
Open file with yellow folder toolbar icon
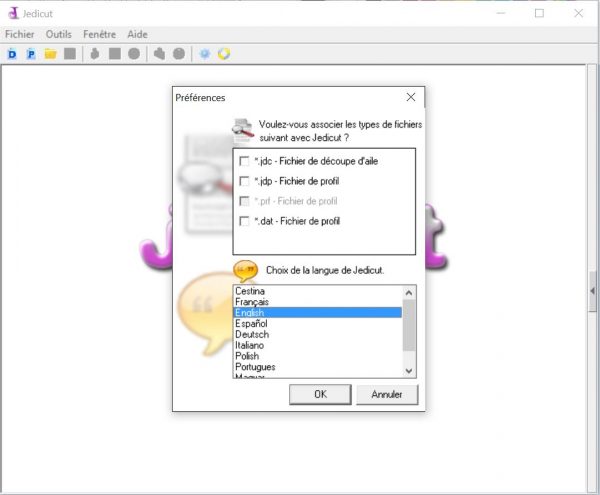51,54
